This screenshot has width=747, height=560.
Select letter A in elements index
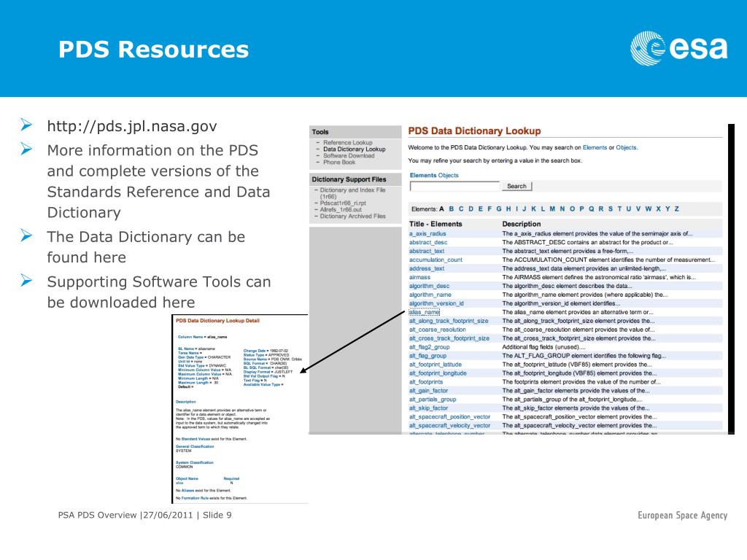(441, 209)
